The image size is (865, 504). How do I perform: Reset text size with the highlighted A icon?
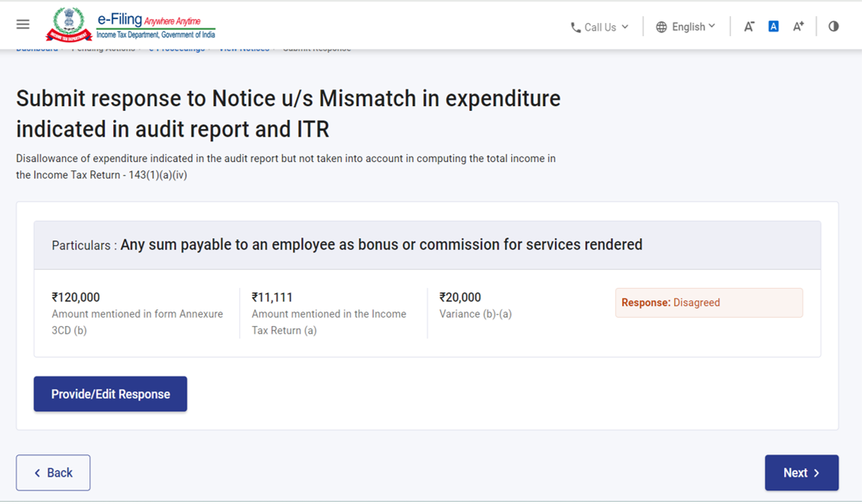[773, 27]
